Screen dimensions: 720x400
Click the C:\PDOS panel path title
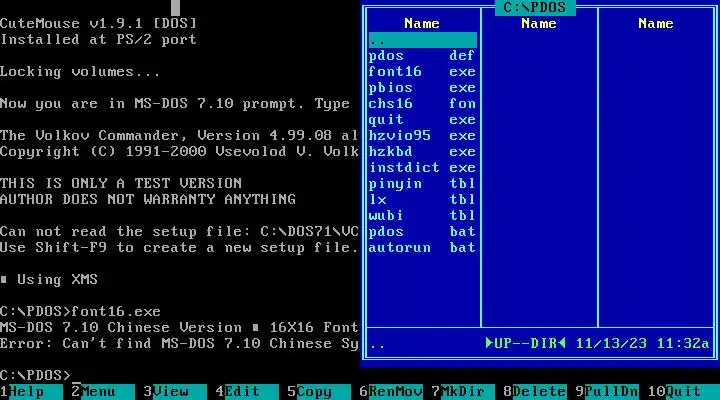tap(535, 7)
